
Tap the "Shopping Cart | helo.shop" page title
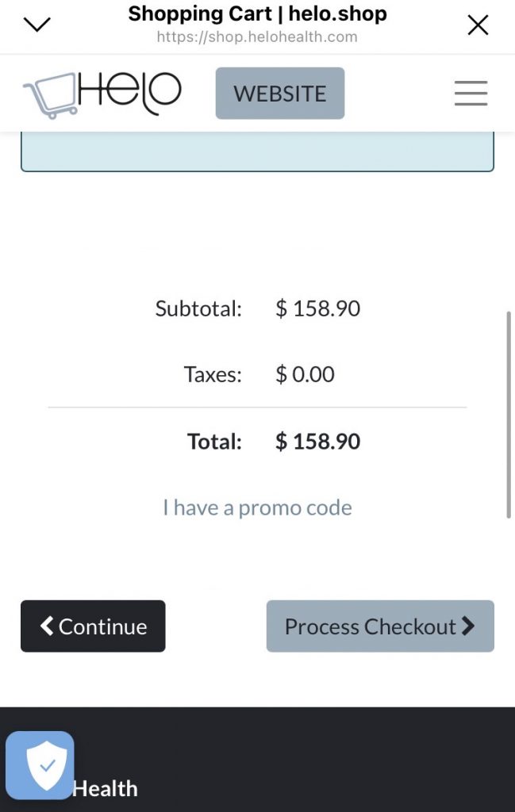pyautogui.click(x=257, y=13)
